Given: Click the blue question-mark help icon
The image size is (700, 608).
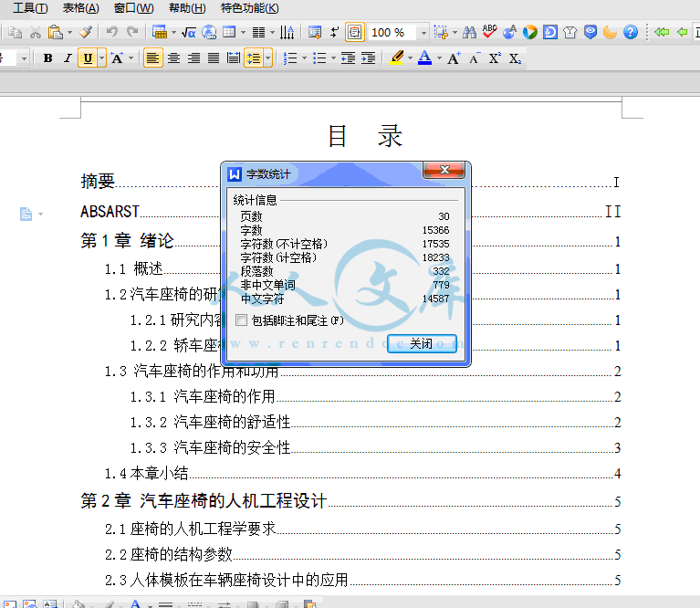Looking at the screenshot, I should [631, 32].
